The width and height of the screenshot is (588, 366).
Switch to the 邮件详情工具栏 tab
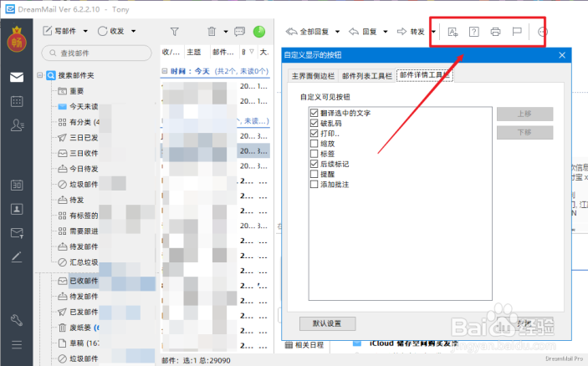pos(425,75)
